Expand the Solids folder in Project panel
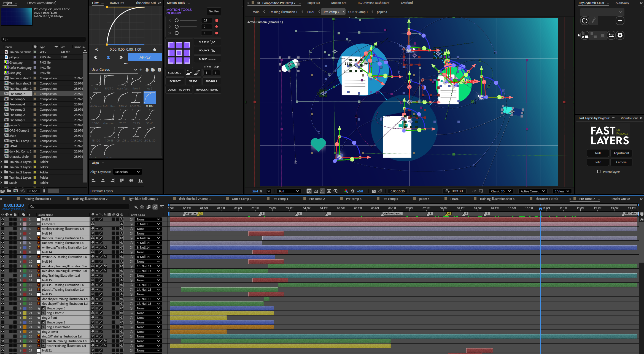 click(2, 183)
